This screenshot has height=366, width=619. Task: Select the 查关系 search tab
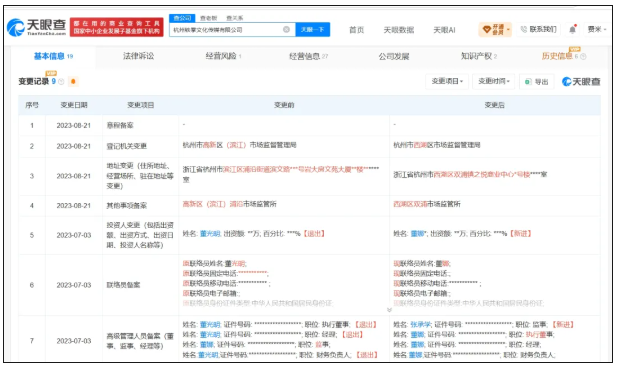234,18
